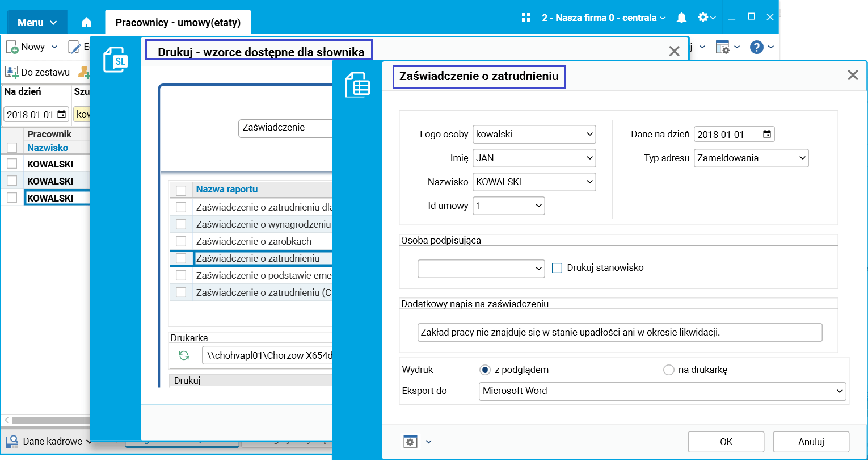Screen dimensions: 868x461
Task: Open the apps grid icon
Action: coord(526,18)
